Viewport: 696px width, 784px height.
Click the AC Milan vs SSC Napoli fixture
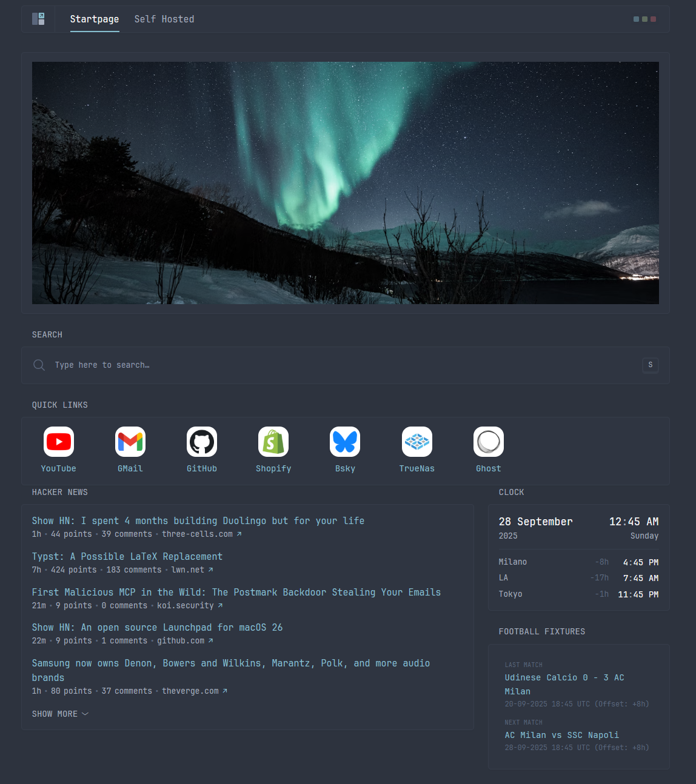click(x=562, y=735)
